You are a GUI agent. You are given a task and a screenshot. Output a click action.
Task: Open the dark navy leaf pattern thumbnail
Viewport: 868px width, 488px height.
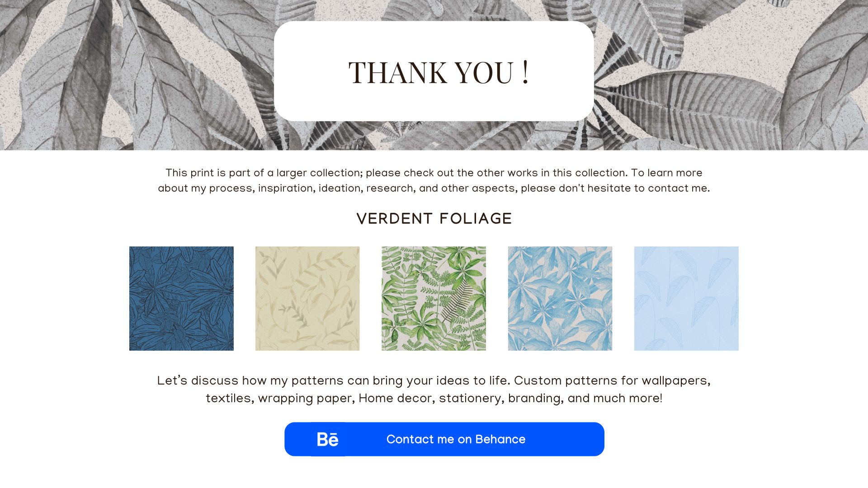point(181,298)
